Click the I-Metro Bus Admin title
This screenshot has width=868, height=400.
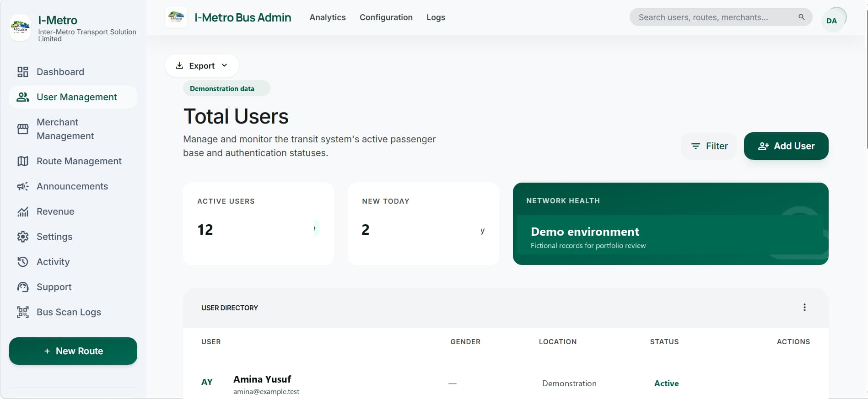(x=243, y=17)
